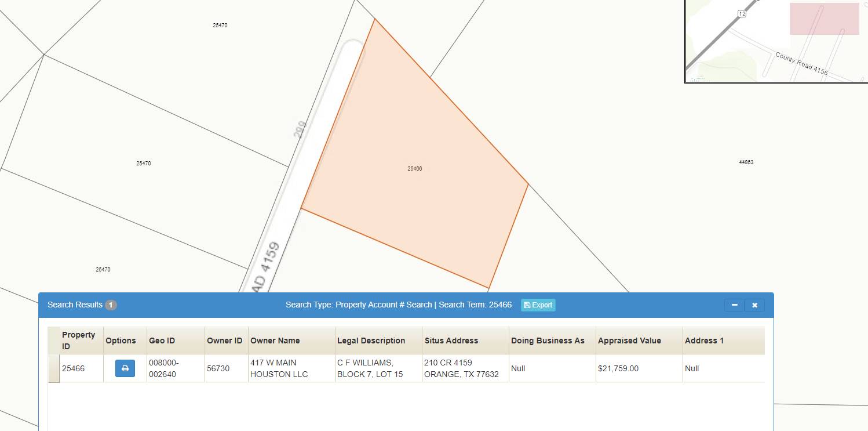
Task: Click the red extent box in overview map
Action: 824,19
